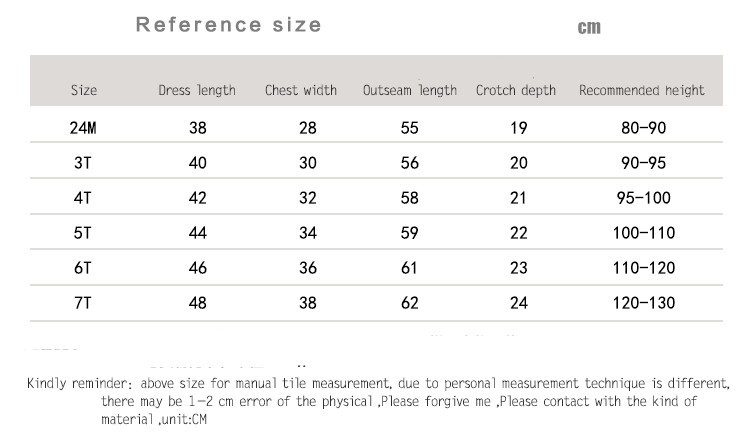Viewport: 750px width, 440px height.
Task: Select crotch depth value 22
Action: 517,233
